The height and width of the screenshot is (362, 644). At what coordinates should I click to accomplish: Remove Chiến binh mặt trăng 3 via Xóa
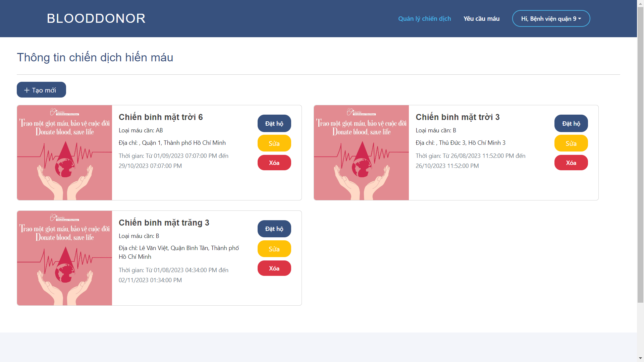(274, 268)
